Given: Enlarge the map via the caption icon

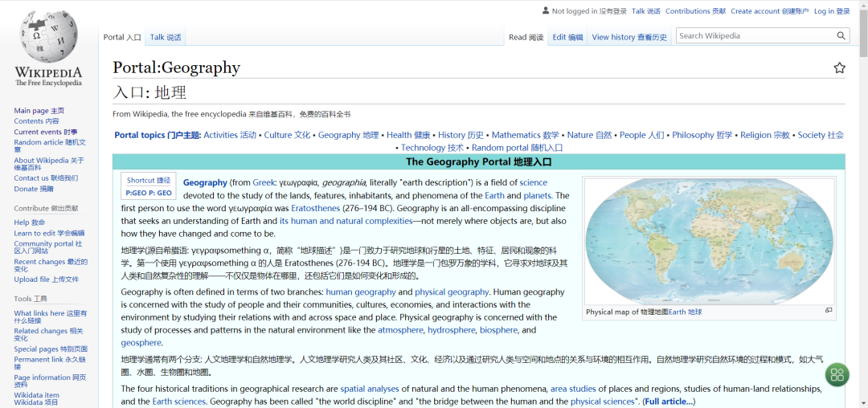Looking at the screenshot, I should coord(829,311).
